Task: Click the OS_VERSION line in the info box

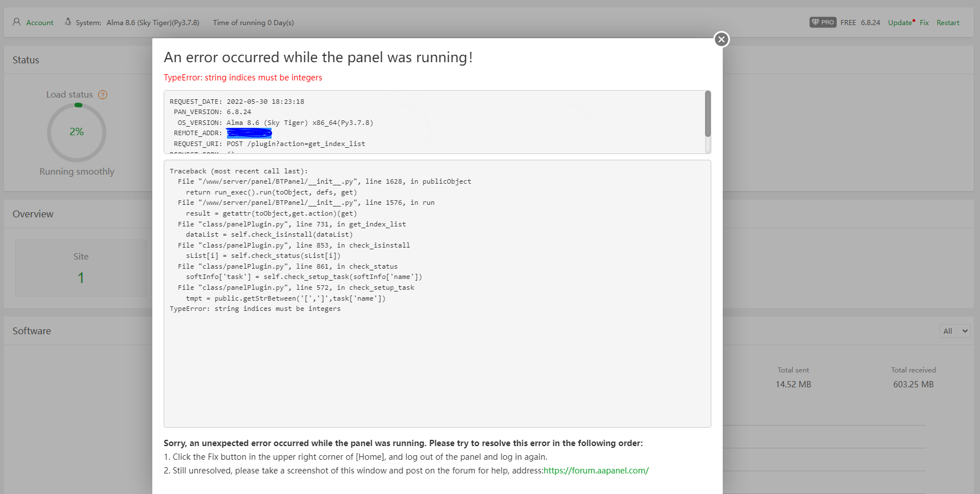Action: pos(276,123)
